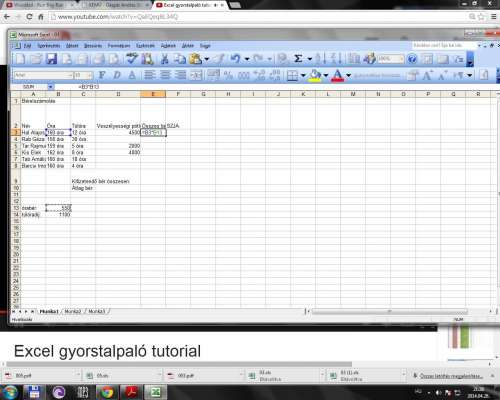This screenshot has width=500, height=400.
Task: Toggle Bold (F) formatting
Action: [x=102, y=75]
